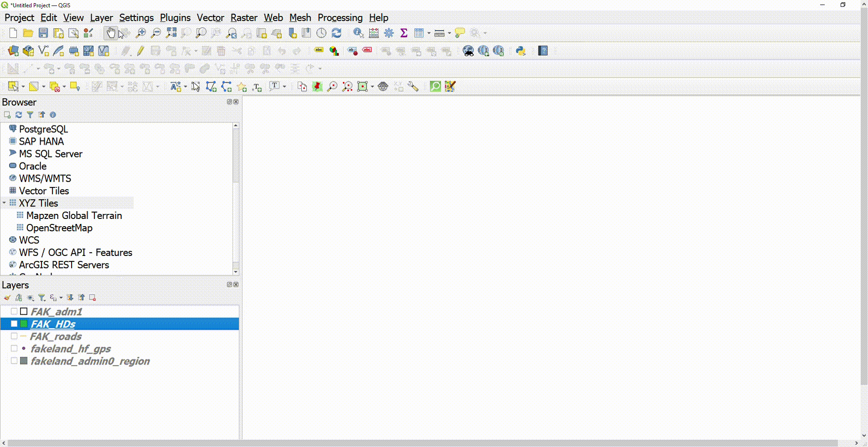Open the Layer menu
Image resolution: width=868 pixels, height=447 pixels.
tap(101, 18)
